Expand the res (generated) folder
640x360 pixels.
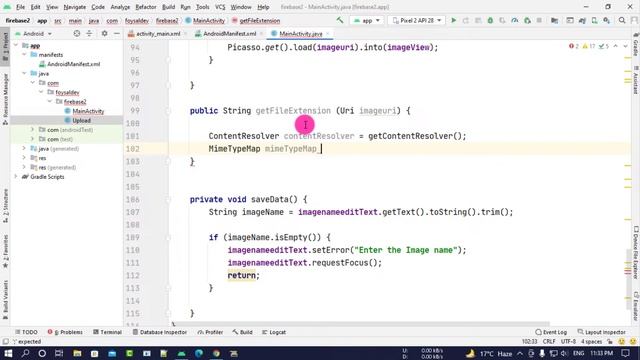24,167
